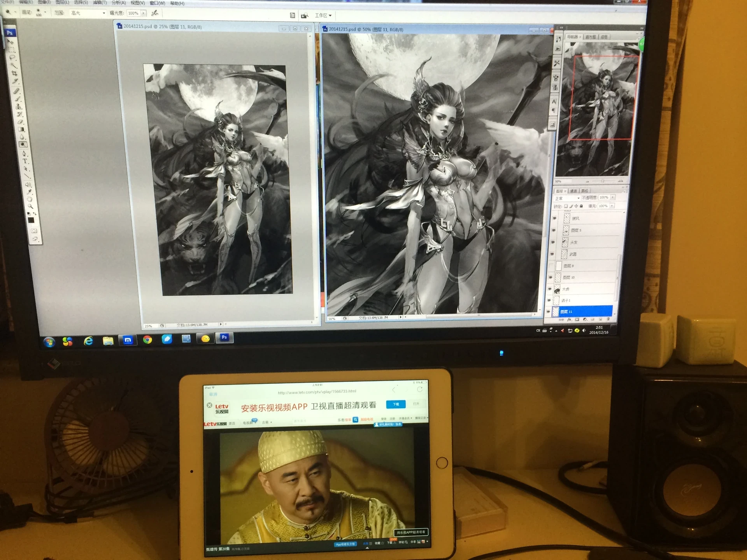Image resolution: width=747 pixels, height=560 pixels.
Task: Hide the 头发 layer
Action: [x=553, y=242]
